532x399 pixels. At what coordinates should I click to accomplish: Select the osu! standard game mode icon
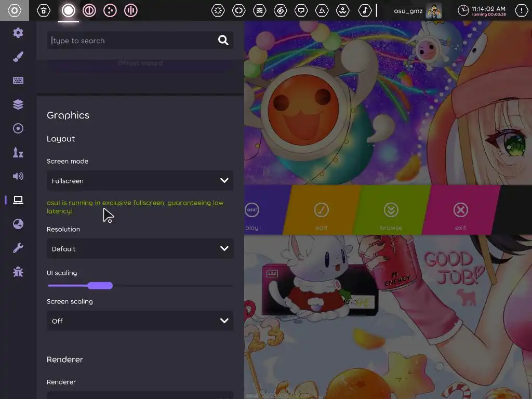click(68, 10)
